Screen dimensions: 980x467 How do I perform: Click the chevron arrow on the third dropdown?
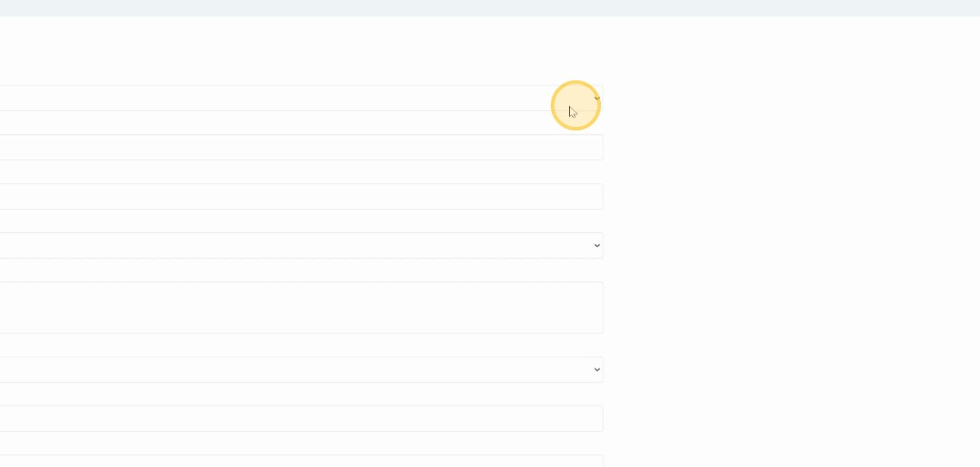pyautogui.click(x=597, y=370)
